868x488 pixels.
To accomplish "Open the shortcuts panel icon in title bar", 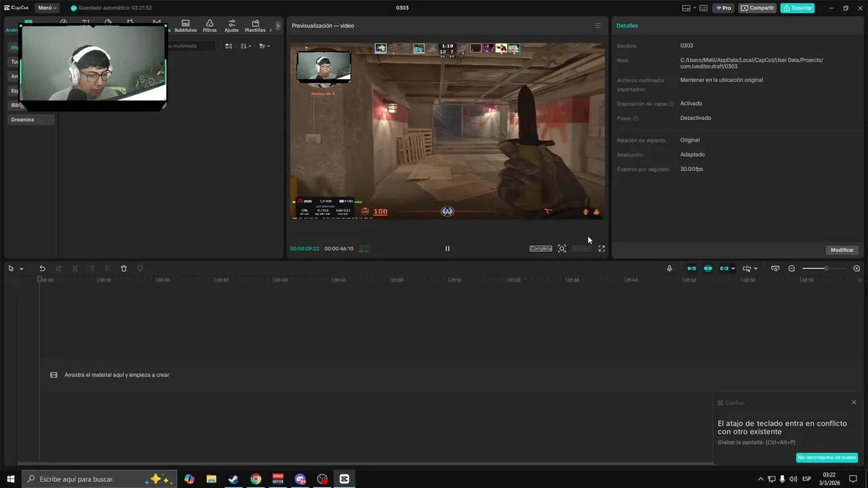I will pos(703,8).
